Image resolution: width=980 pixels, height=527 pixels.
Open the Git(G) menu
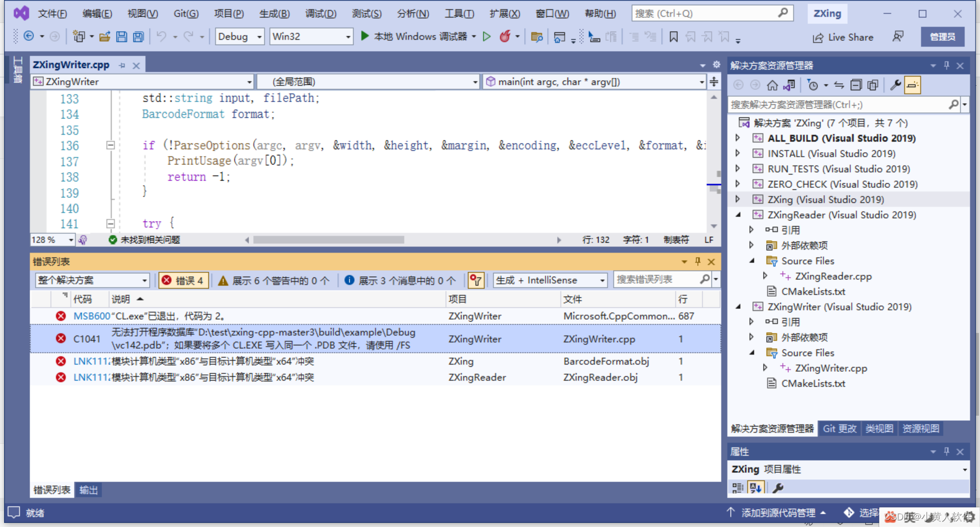(186, 13)
